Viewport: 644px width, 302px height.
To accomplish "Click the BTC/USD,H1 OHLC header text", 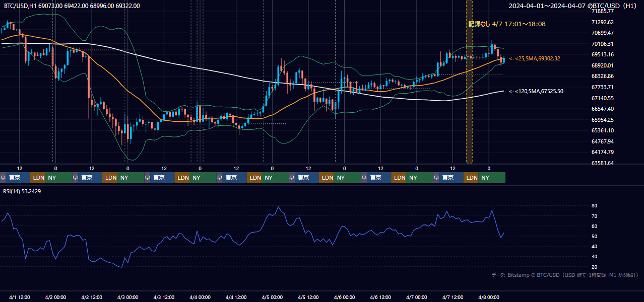I will coord(72,6).
